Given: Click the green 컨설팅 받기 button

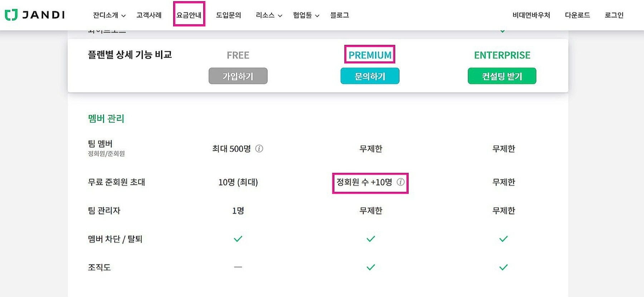Looking at the screenshot, I should [x=502, y=76].
